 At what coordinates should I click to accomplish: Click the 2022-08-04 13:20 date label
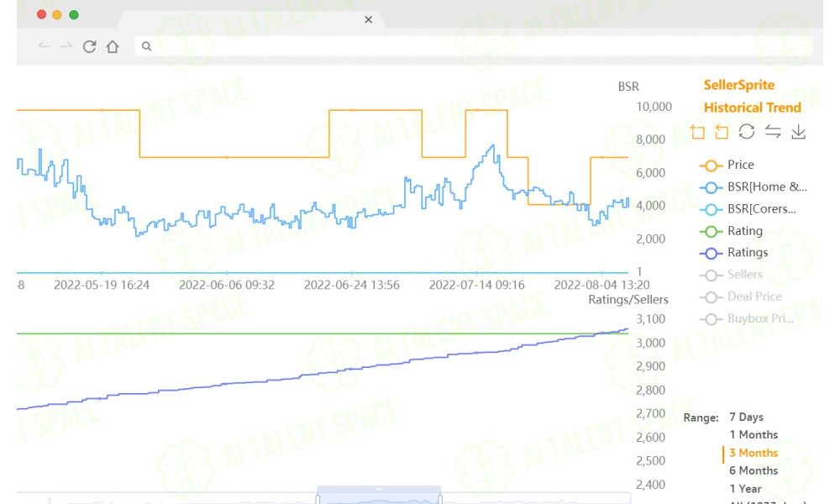click(602, 285)
